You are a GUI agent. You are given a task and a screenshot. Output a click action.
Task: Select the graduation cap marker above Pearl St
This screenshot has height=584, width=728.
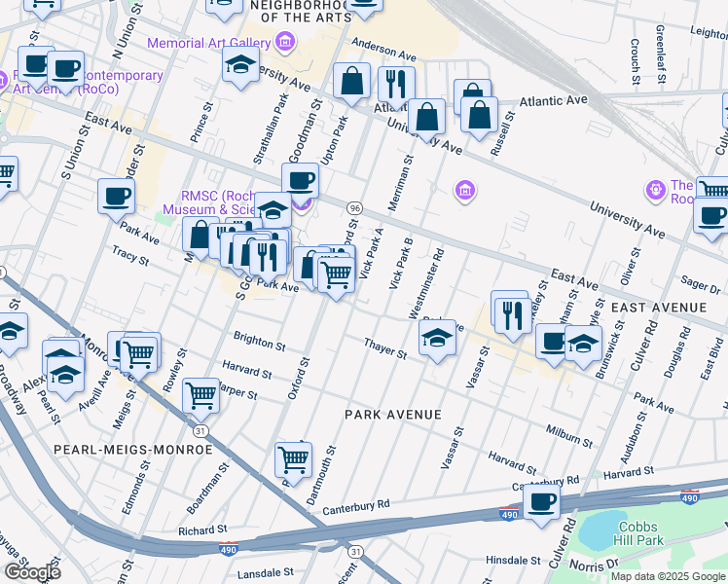[65, 377]
